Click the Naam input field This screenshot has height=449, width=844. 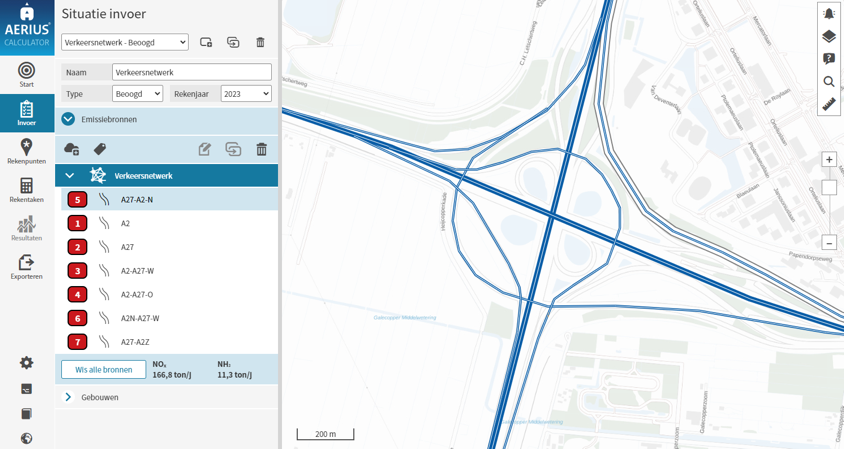192,72
